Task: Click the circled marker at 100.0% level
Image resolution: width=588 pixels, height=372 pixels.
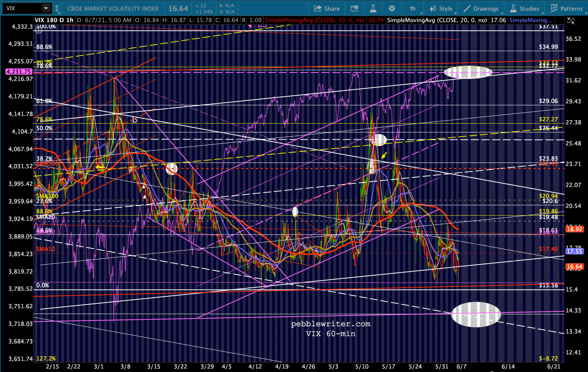Action: (38, 30)
